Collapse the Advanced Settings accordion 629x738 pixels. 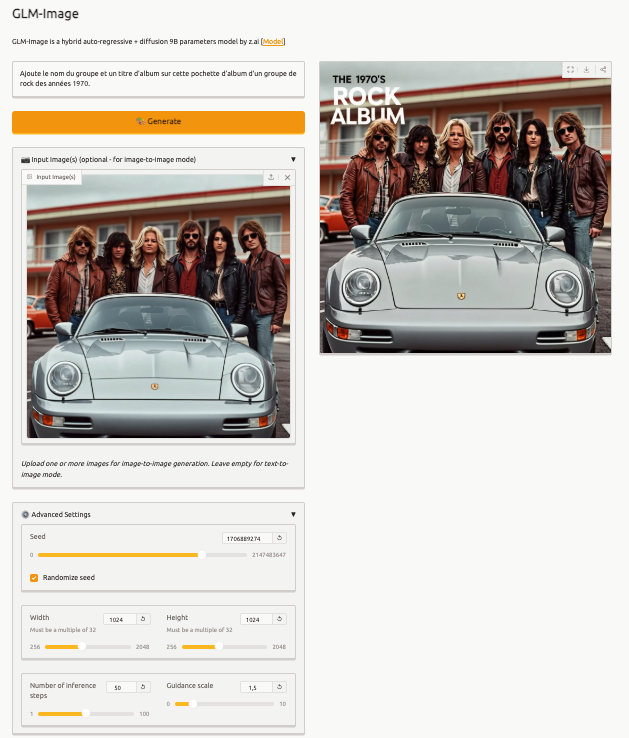point(293,514)
